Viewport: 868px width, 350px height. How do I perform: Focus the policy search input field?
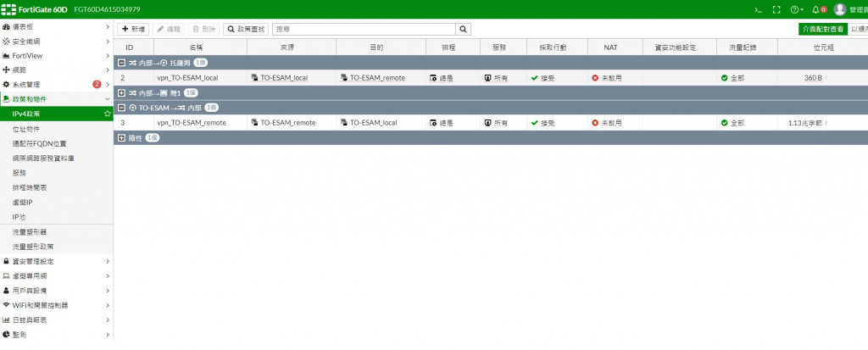(364, 30)
